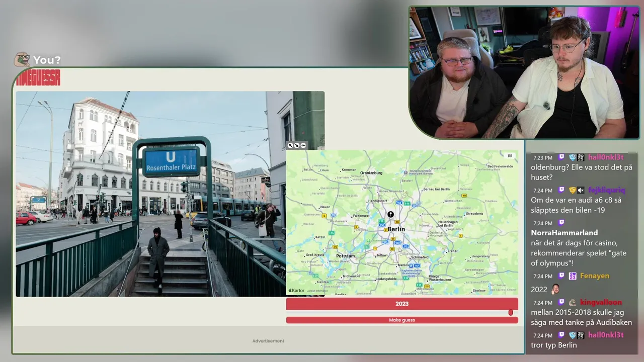
Task: Click muted speaker badge beside fejkliquriq
Action: (581, 190)
